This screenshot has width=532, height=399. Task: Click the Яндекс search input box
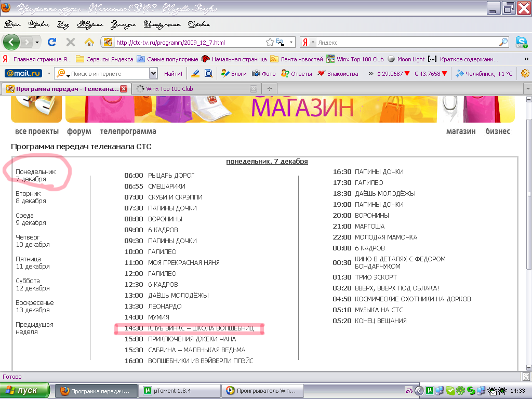coord(407,43)
